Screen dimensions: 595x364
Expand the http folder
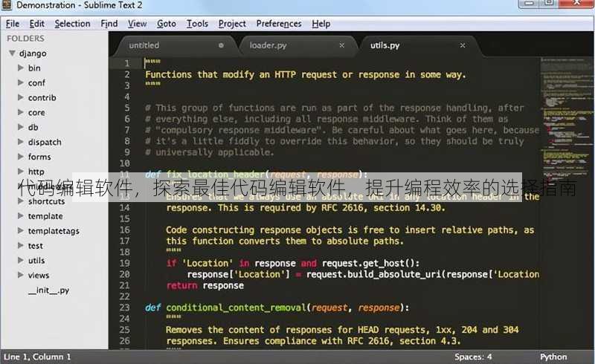(x=21, y=172)
